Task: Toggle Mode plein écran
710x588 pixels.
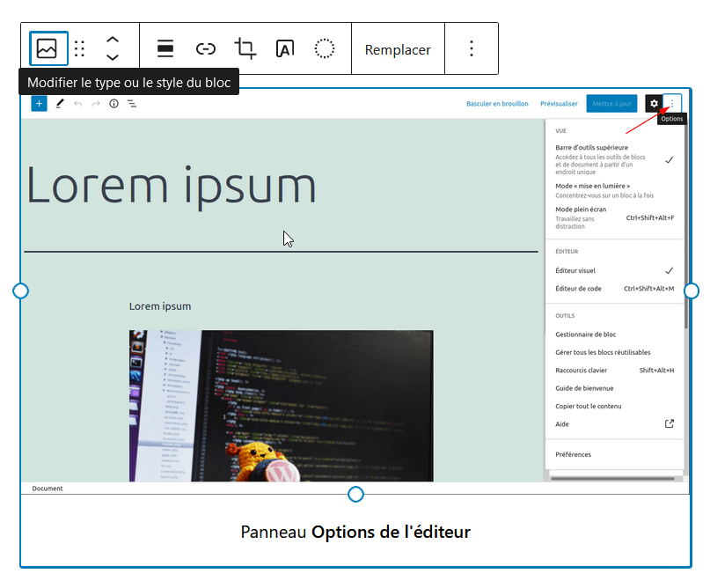Action: click(614, 217)
